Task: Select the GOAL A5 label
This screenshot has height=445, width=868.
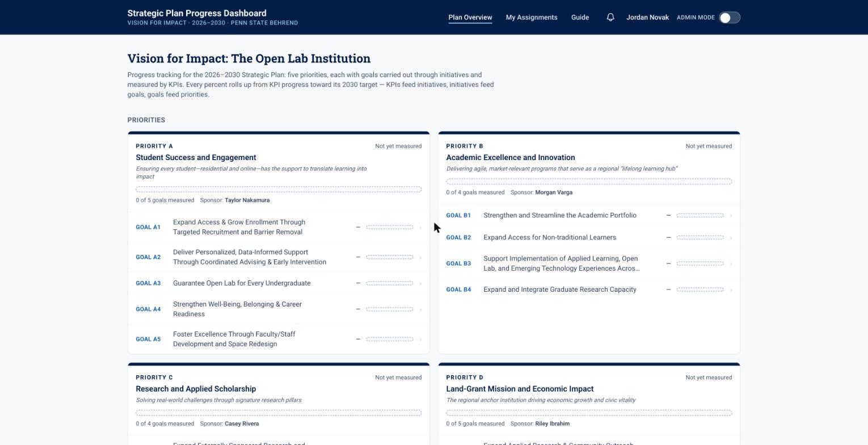Action: [148, 339]
